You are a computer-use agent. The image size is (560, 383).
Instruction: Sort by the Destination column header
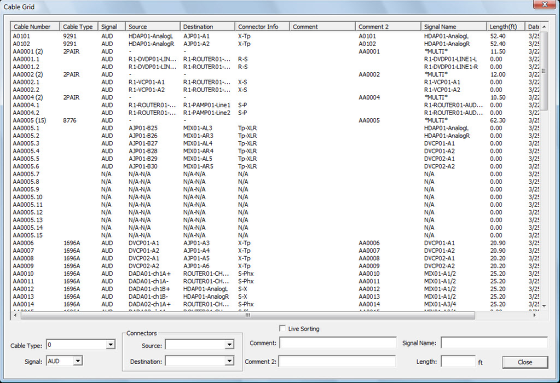208,27
